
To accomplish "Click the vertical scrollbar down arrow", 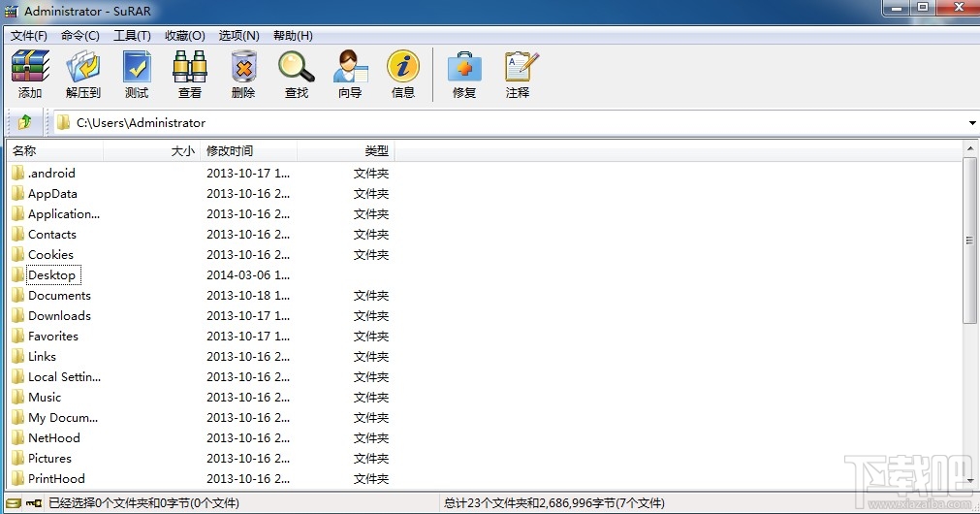I will [970, 480].
